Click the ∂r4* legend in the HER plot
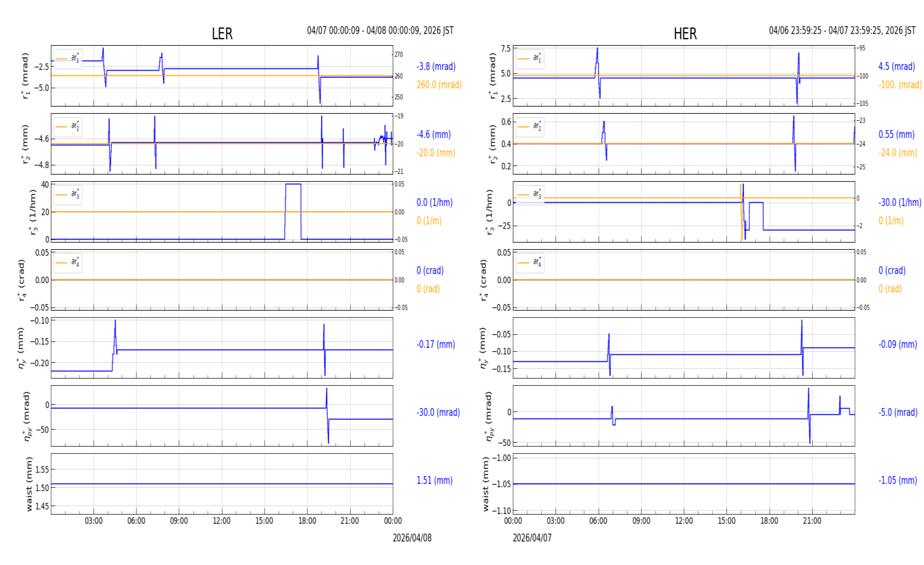The height and width of the screenshot is (565, 924). (529, 263)
